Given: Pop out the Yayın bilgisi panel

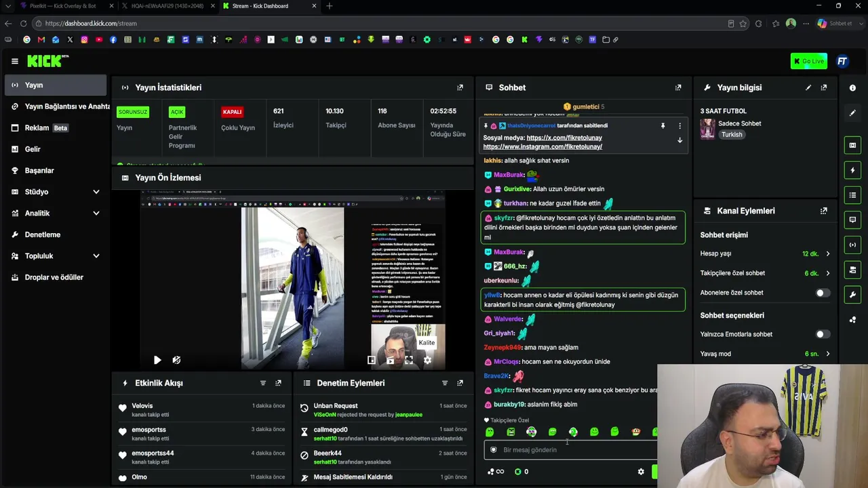Looking at the screenshot, I should pos(824,87).
